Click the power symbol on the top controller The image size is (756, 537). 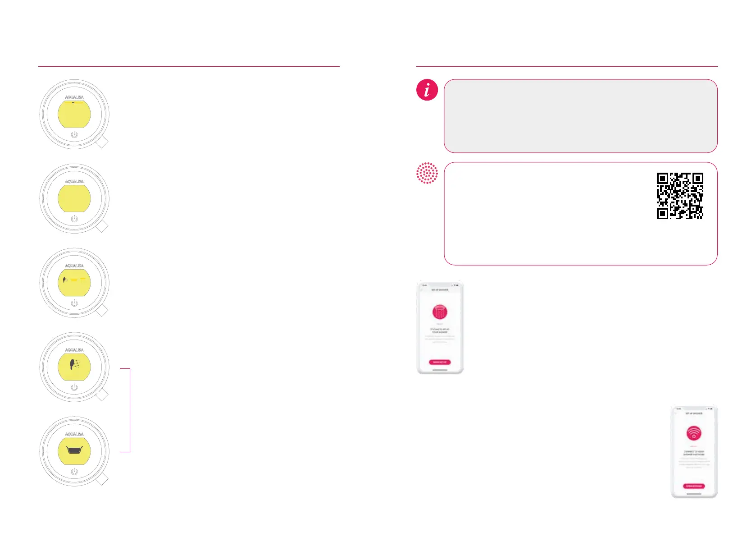74,134
